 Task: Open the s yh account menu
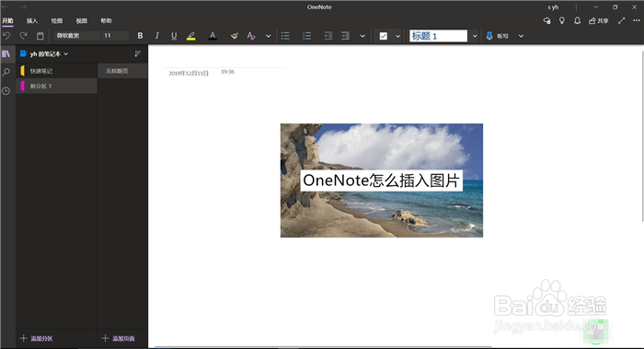click(x=553, y=7)
